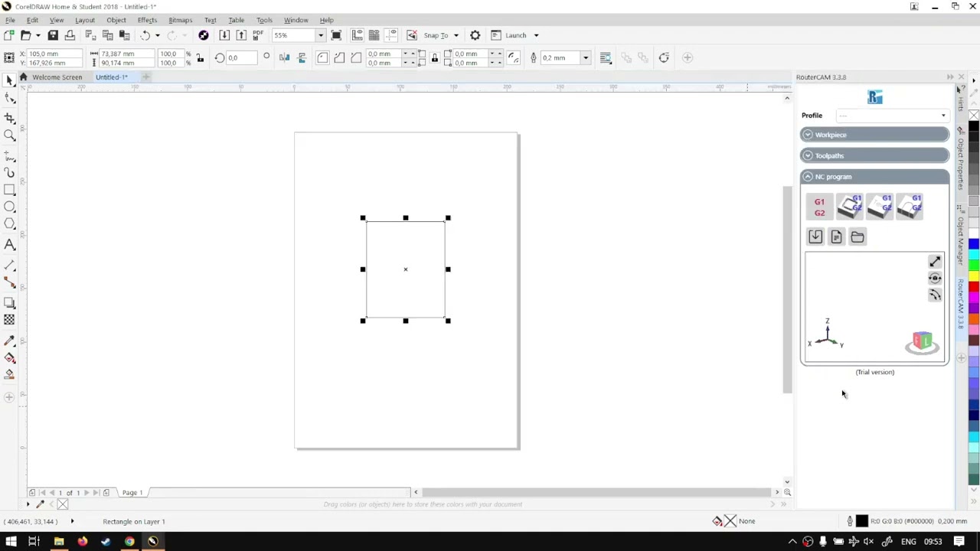Toggle show guidelines
This screenshot has width=980, height=551.
[390, 35]
